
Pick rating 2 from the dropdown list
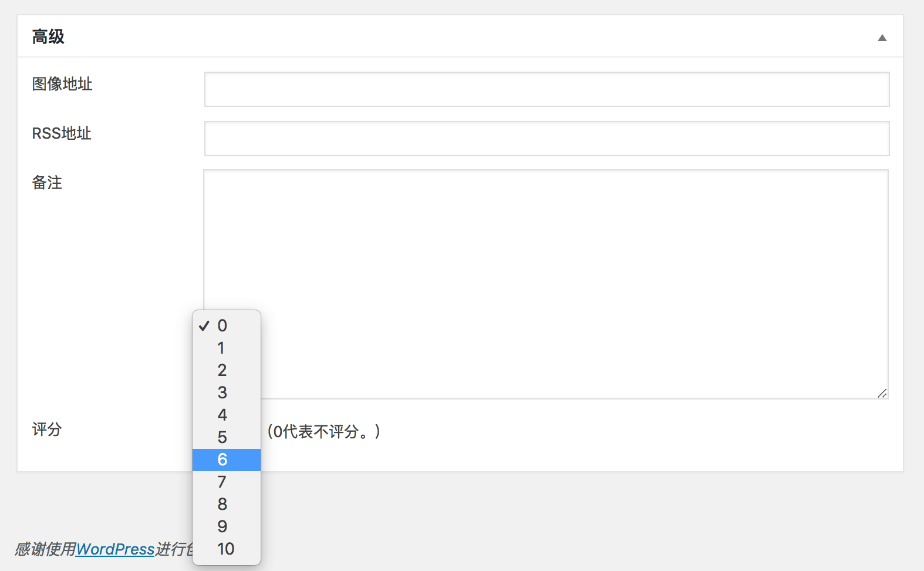(x=227, y=370)
